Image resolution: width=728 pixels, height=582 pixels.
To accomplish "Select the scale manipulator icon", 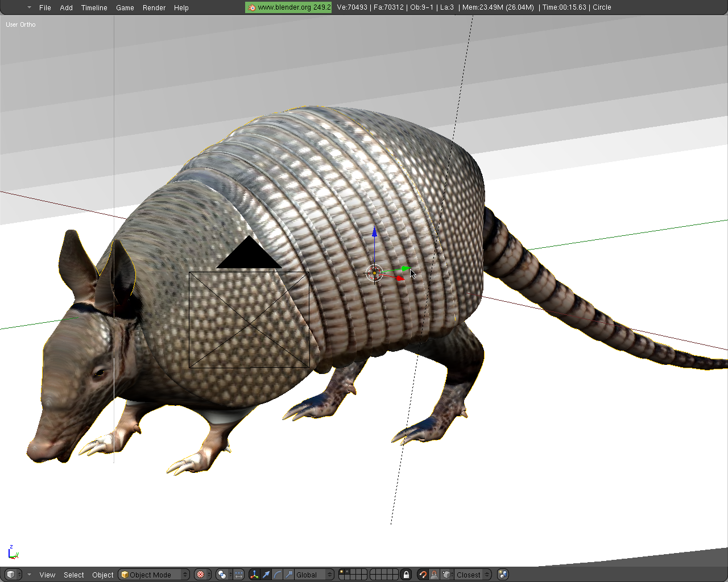I will (x=289, y=575).
